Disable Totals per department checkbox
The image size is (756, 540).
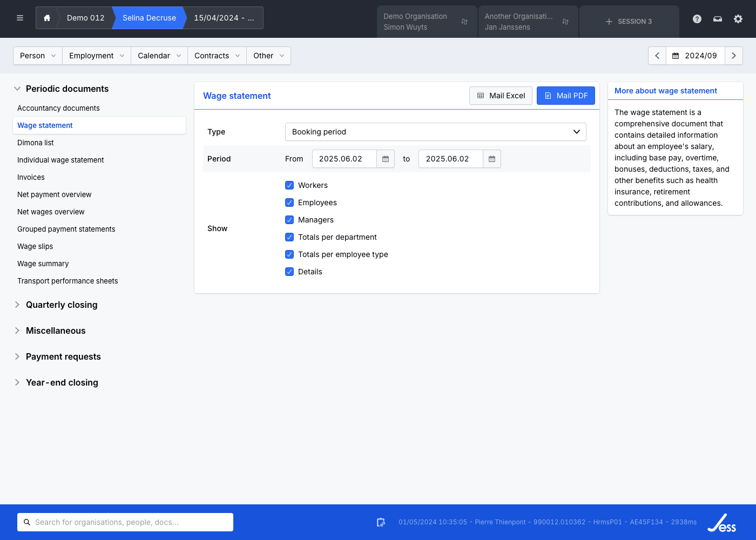tap(289, 237)
